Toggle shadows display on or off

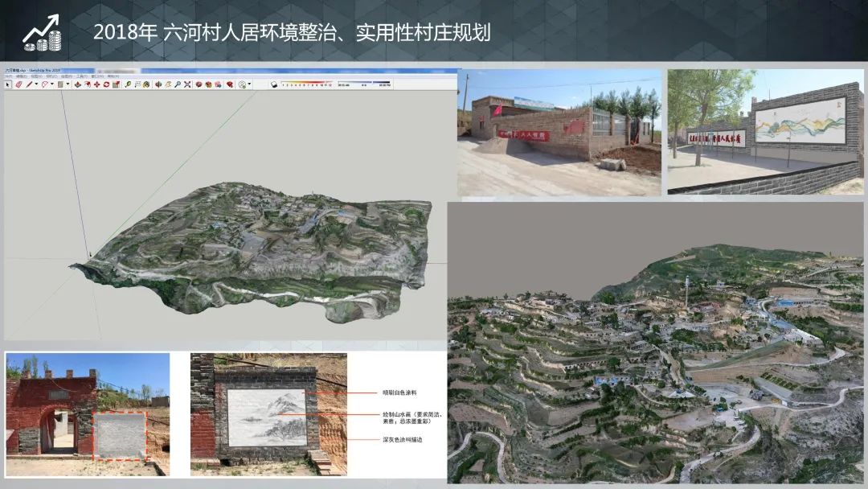point(274,84)
